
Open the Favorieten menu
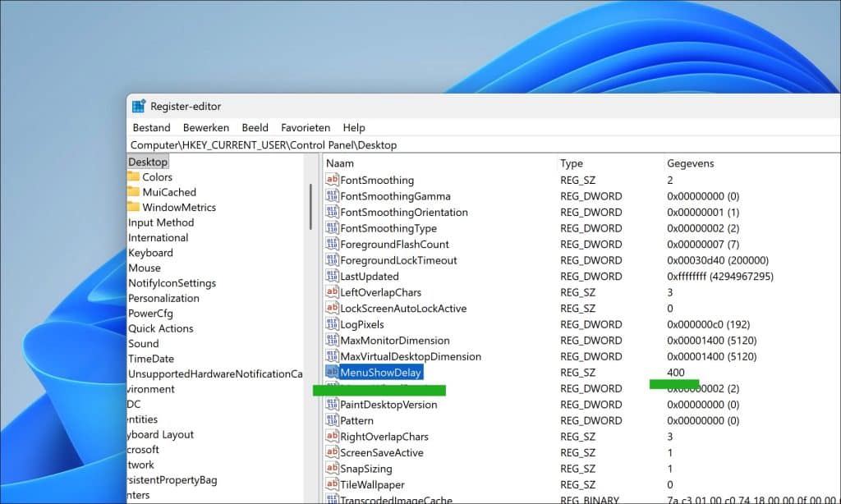click(306, 127)
